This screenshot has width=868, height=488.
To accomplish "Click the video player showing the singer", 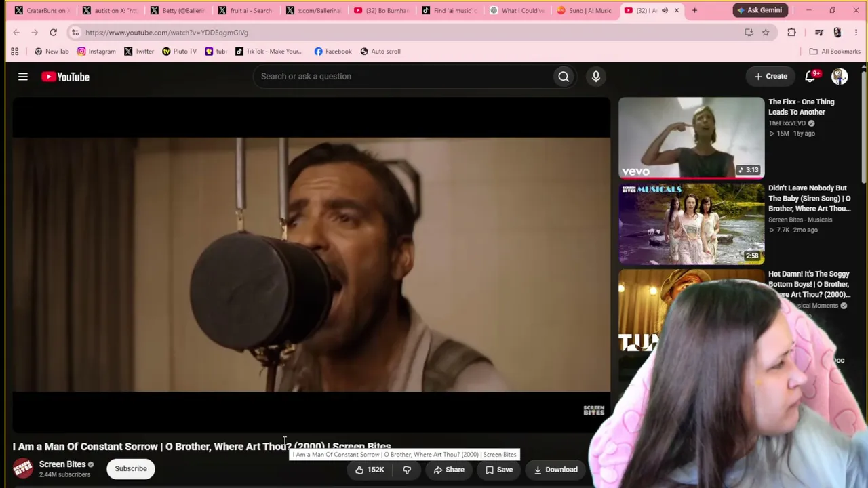I will point(311,265).
